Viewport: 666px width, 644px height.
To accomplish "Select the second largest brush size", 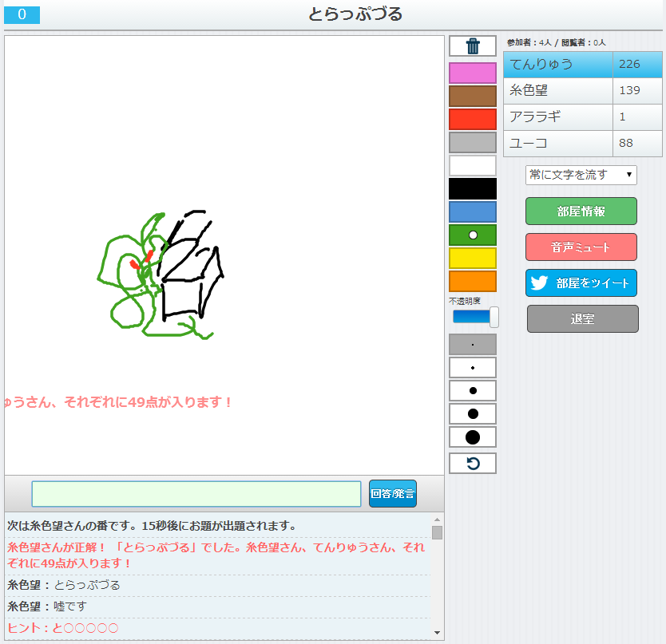I will click(x=472, y=414).
